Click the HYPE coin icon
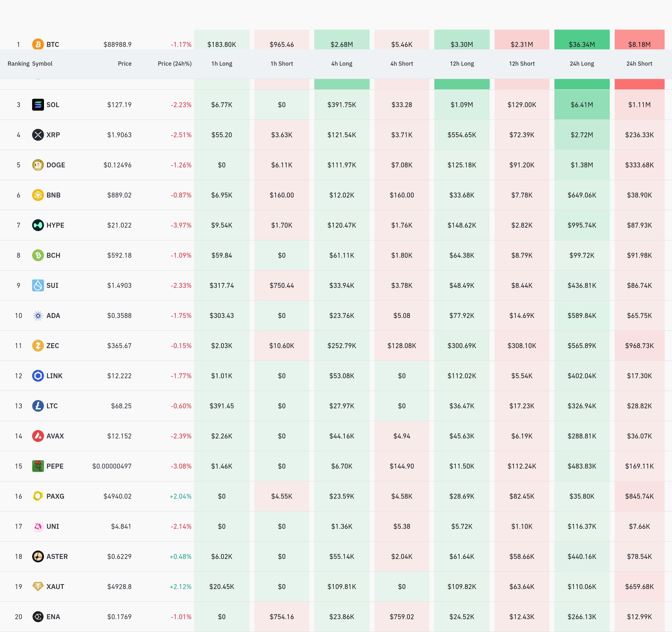The height and width of the screenshot is (632, 672). 38,225
